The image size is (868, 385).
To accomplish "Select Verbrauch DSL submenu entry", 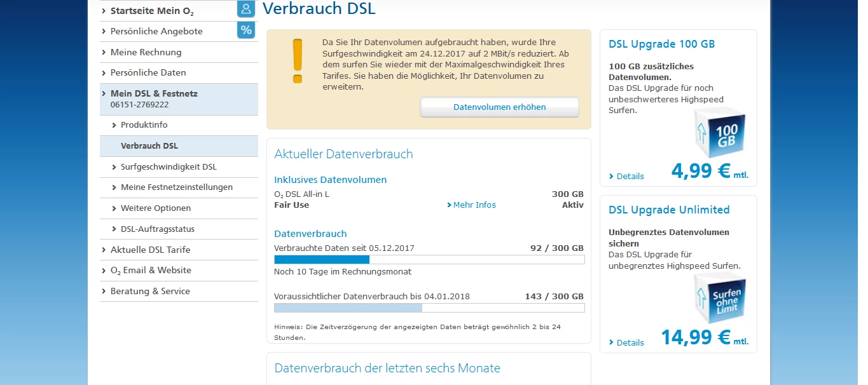I will 179,145.
